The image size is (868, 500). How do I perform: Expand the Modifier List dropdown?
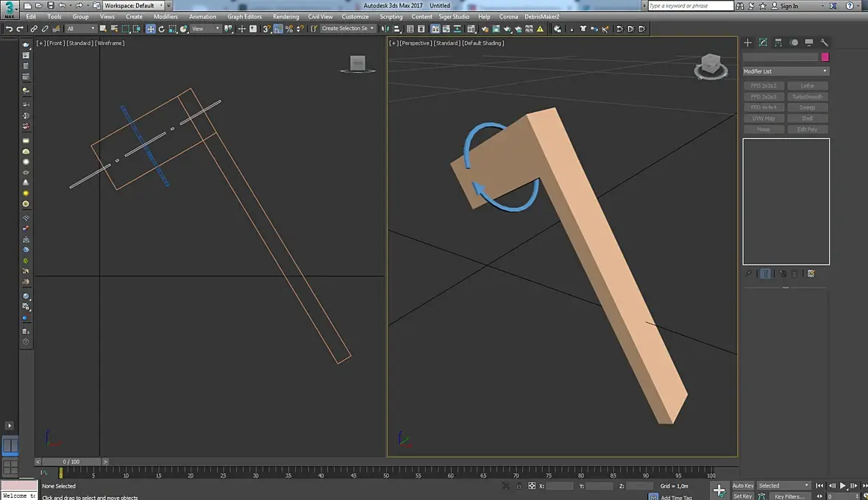[786, 71]
